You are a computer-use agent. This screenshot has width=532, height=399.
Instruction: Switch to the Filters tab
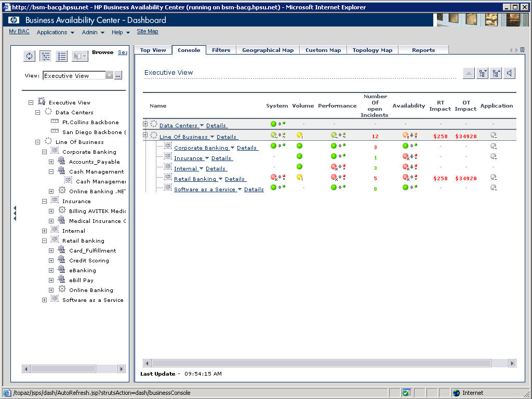[221, 50]
